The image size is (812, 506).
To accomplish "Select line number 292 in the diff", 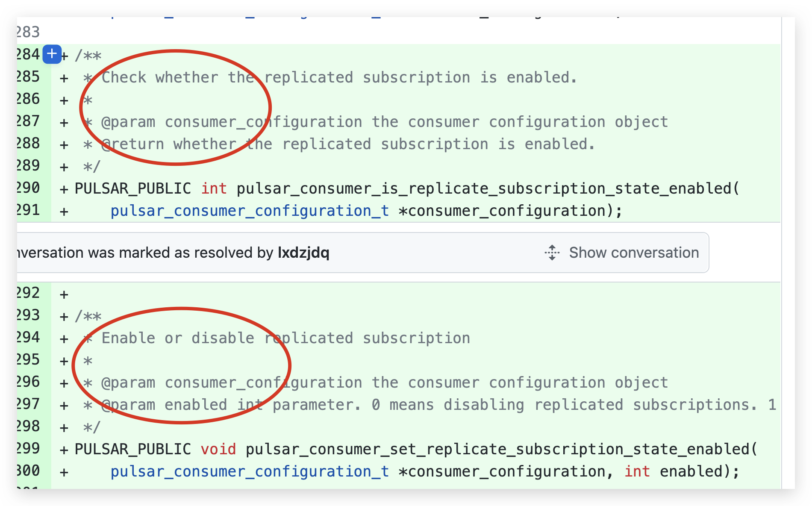I will pos(29,293).
